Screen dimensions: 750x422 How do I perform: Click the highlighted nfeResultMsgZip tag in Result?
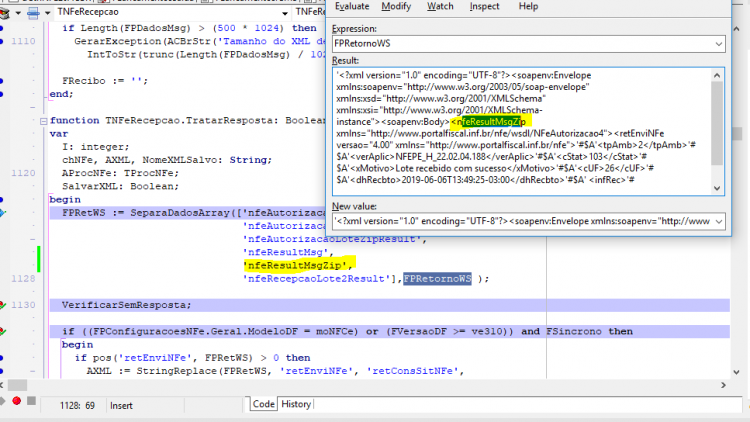point(491,122)
